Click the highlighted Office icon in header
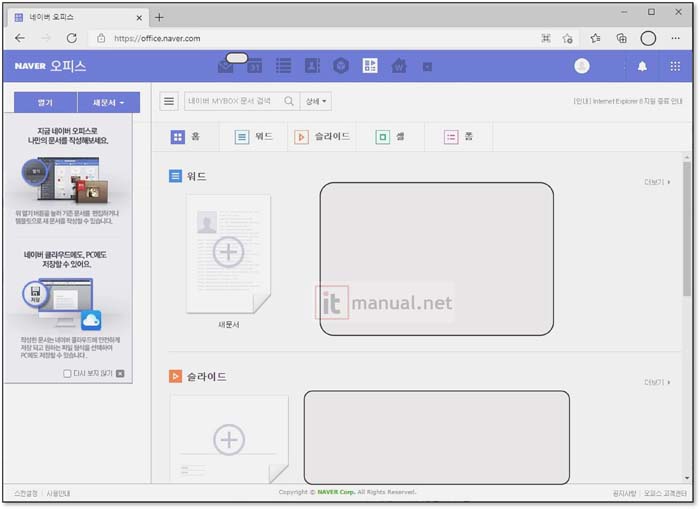The height and width of the screenshot is (509, 700). point(370,66)
